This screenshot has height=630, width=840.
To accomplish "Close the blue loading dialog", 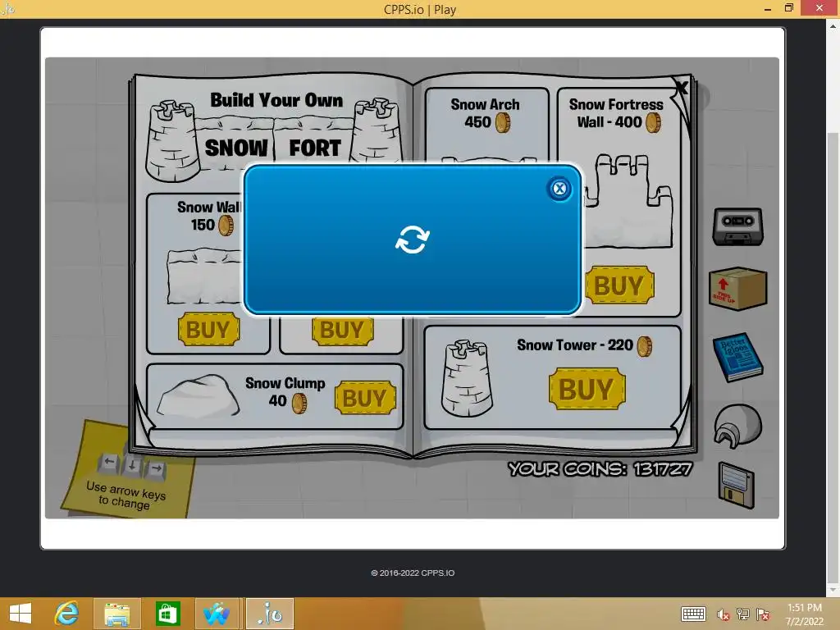I will [x=559, y=189].
